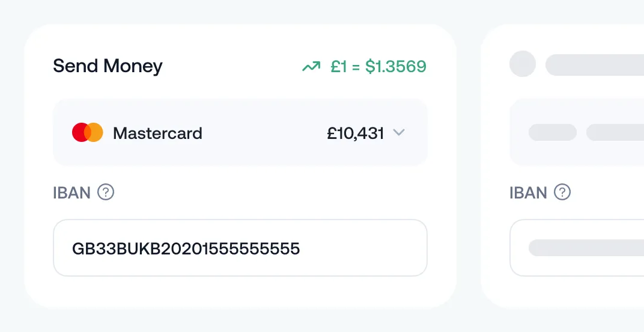
Task: Click the £1 = $1.3569 exchange rate
Action: (378, 66)
